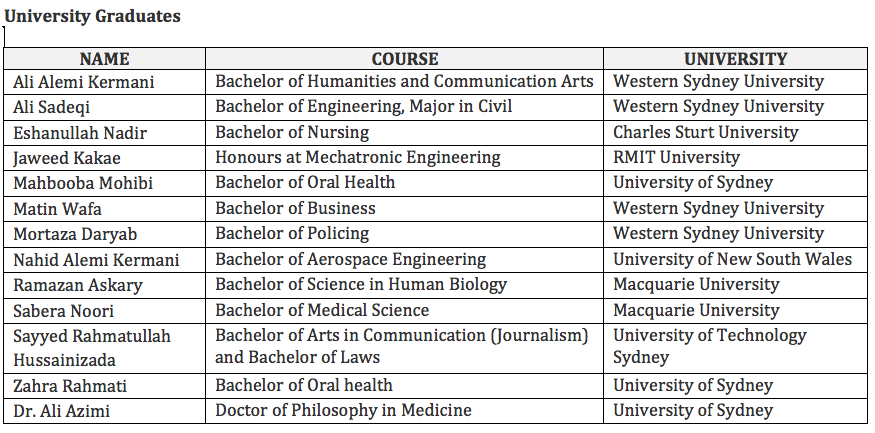Viewport: 875px width, 433px height.
Task: Click the name Ali Sadeqi
Action: pos(51,107)
